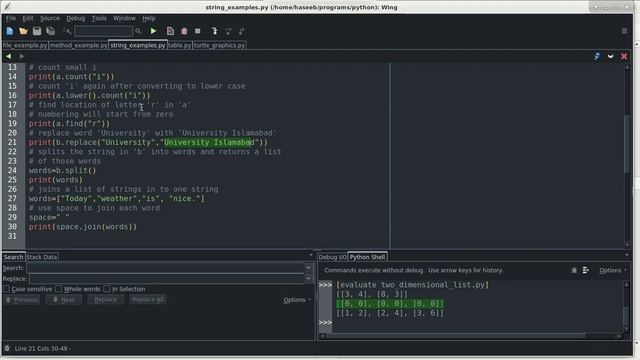Open the Tools menu
Screen dimensions: 640x360
coord(99,18)
